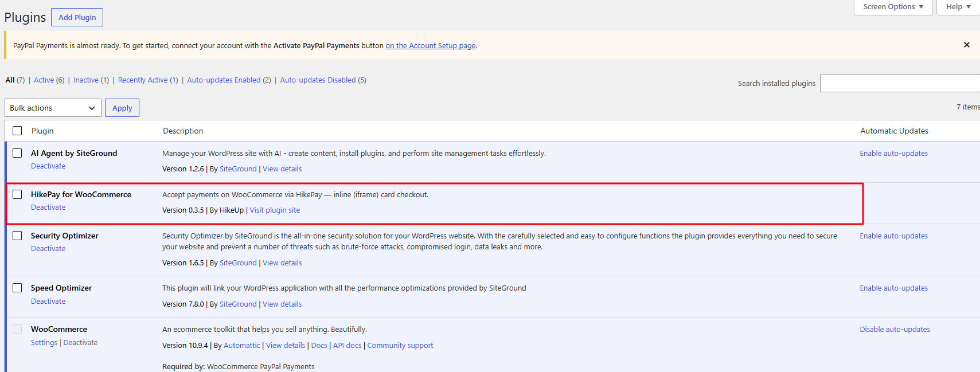Filter plugins by Active
This screenshot has height=372, width=980.
tap(44, 80)
